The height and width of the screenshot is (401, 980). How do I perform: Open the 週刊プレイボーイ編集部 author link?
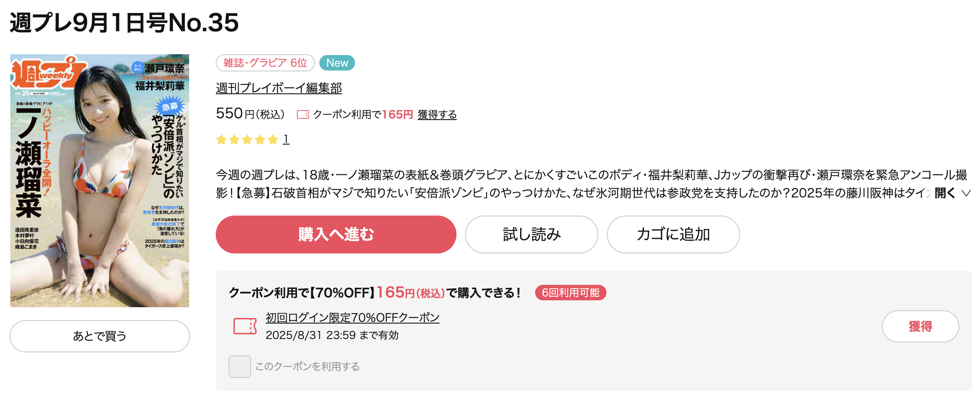click(279, 88)
